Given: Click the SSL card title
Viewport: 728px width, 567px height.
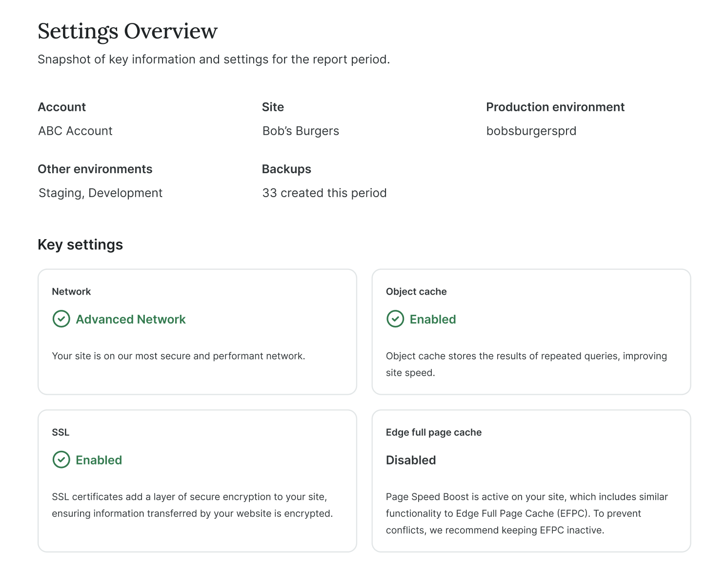Looking at the screenshot, I should (61, 432).
